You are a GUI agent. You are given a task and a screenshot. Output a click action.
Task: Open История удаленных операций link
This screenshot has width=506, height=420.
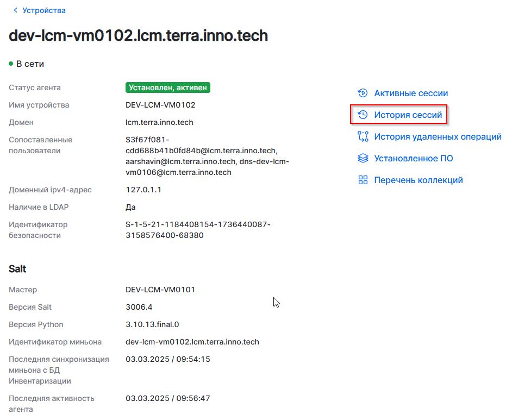pyautogui.click(x=438, y=137)
